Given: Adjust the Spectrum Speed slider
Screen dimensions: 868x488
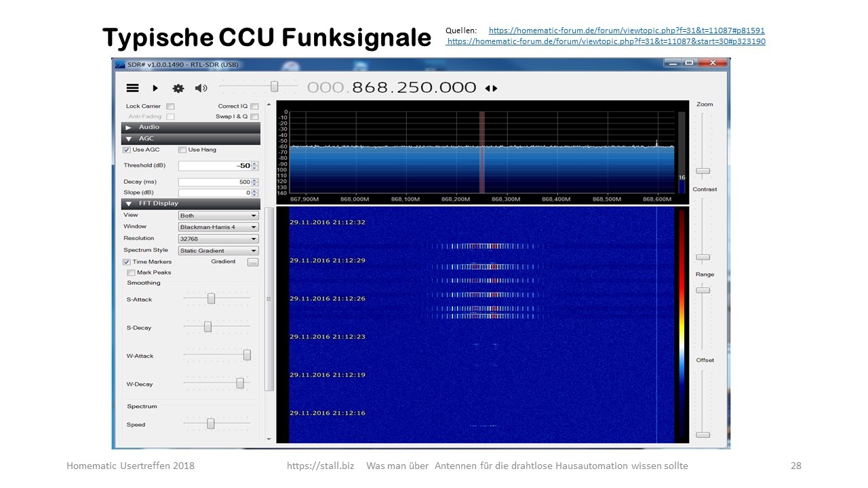Looking at the screenshot, I should [x=210, y=424].
